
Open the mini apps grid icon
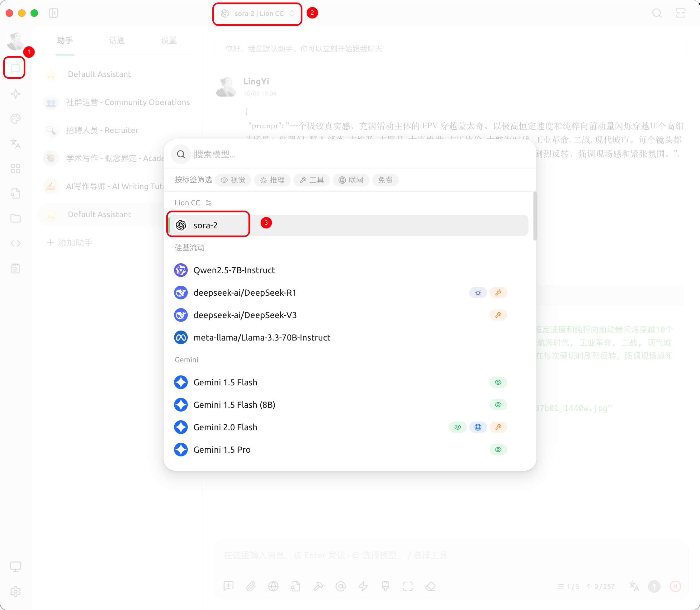click(15, 169)
